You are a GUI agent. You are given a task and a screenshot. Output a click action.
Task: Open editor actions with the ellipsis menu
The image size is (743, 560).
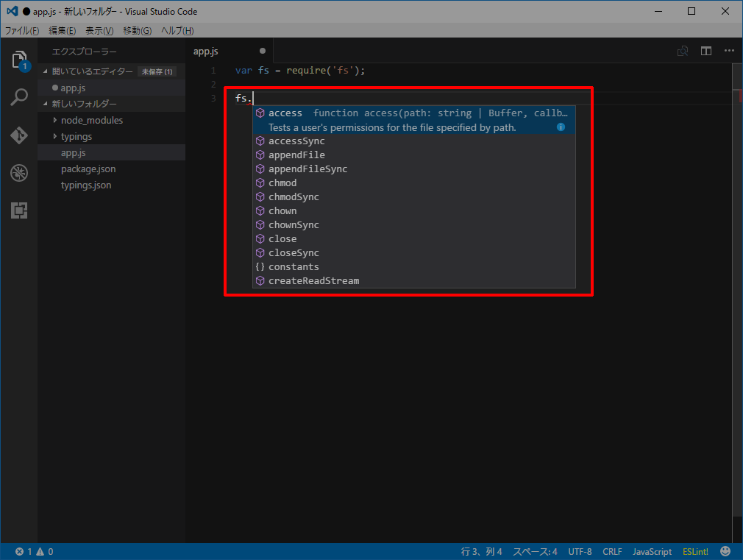[x=730, y=51]
